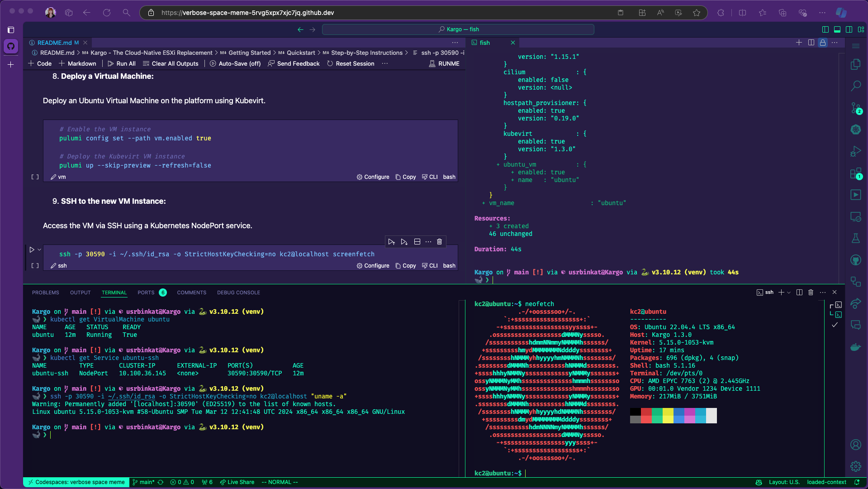This screenshot has width=868, height=489.
Task: Click Run All in notebook toolbar
Action: click(x=122, y=64)
